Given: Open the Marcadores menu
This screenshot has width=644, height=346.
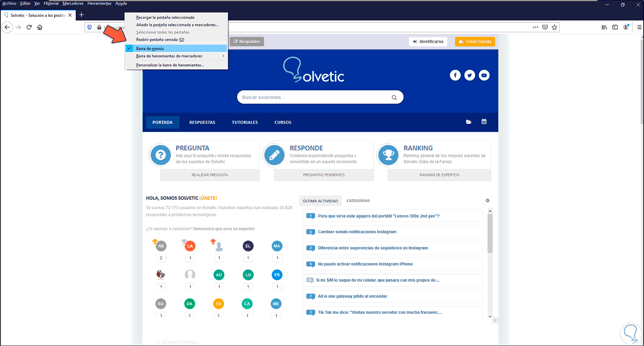Looking at the screenshot, I should [73, 3].
